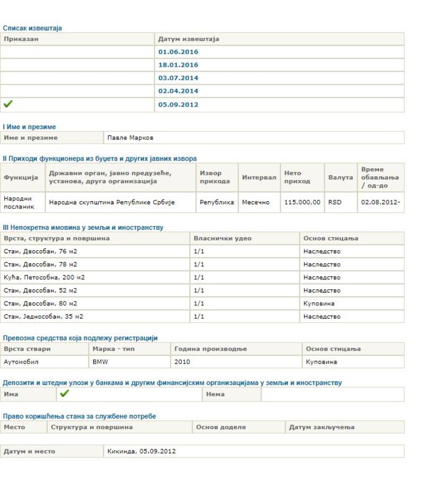
Task: Open the report dated 18.01.2016
Action: click(178, 65)
